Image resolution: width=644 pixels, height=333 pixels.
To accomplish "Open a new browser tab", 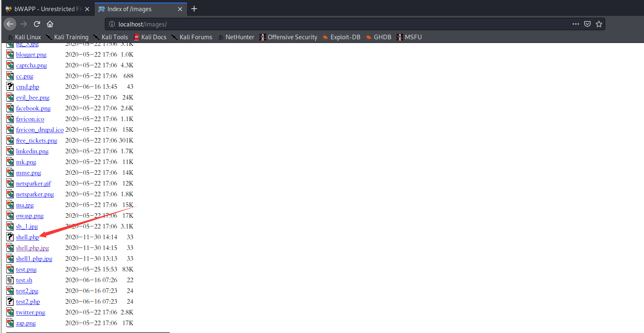I will (194, 9).
